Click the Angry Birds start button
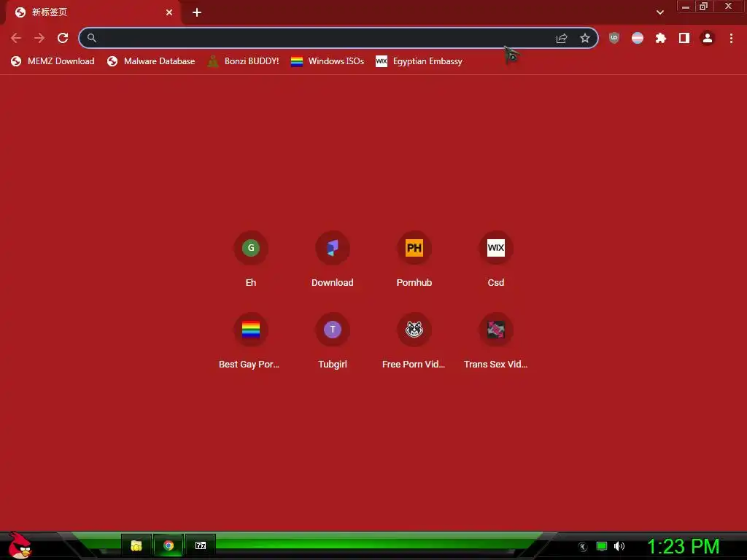This screenshot has height=560, width=747. [20, 545]
